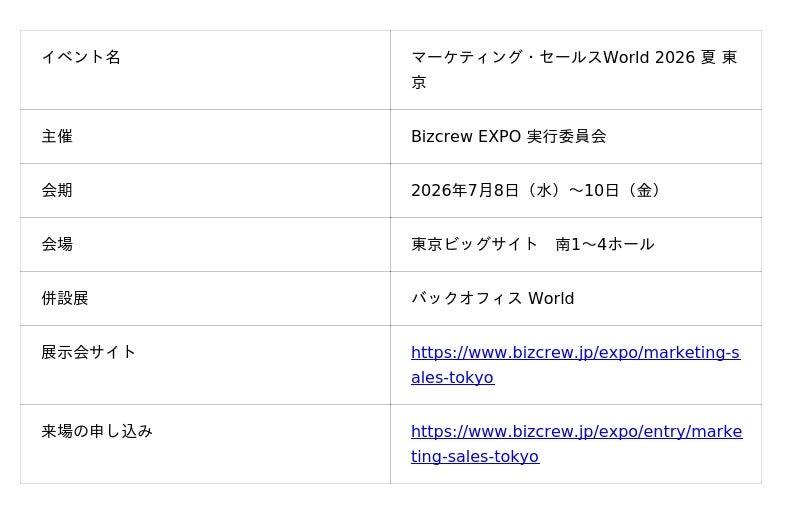Open the marketing-sales-tokyo expo site link
The height and width of the screenshot is (514, 800).
575,364
